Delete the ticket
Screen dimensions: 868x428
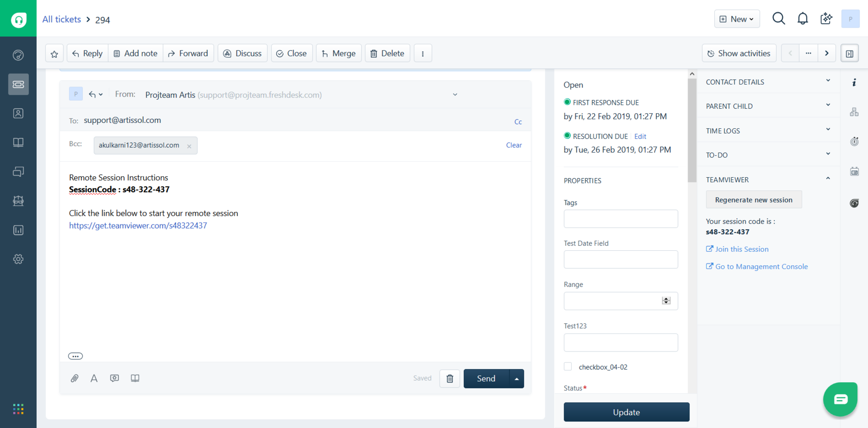pos(387,53)
